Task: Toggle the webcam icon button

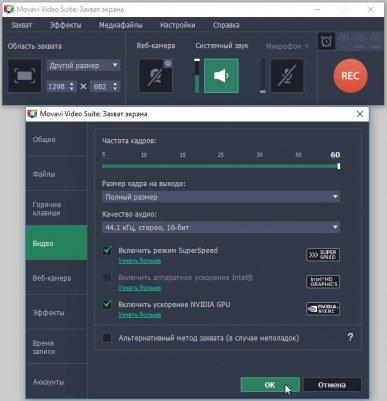Action: click(155, 76)
